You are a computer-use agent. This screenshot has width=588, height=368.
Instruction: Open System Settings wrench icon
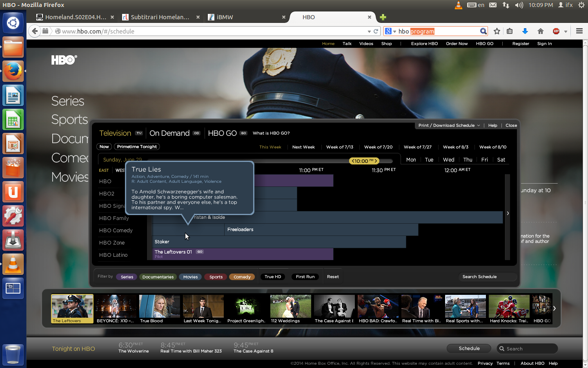point(13,216)
